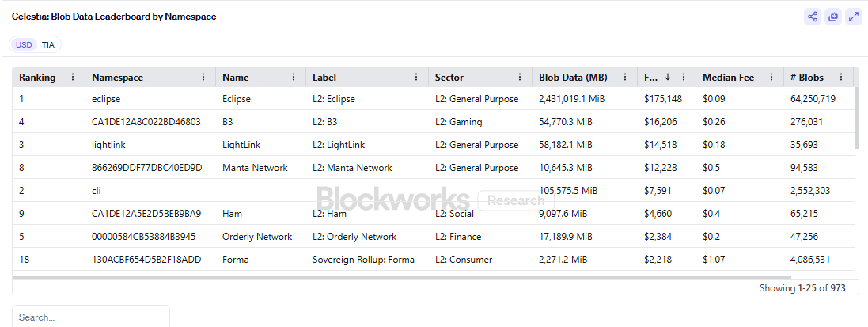Click the Eclipse name cell
The width and height of the screenshot is (868, 327).
pyautogui.click(x=237, y=99)
